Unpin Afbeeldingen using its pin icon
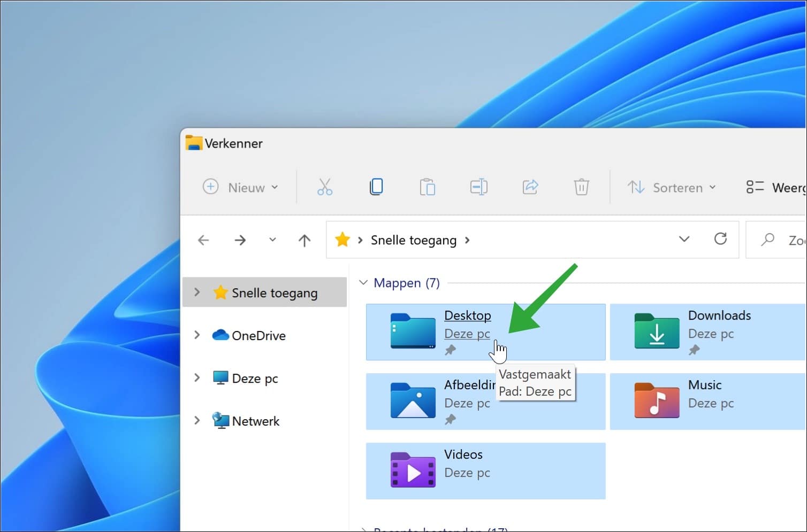Viewport: 807px width, 532px height. click(x=451, y=420)
